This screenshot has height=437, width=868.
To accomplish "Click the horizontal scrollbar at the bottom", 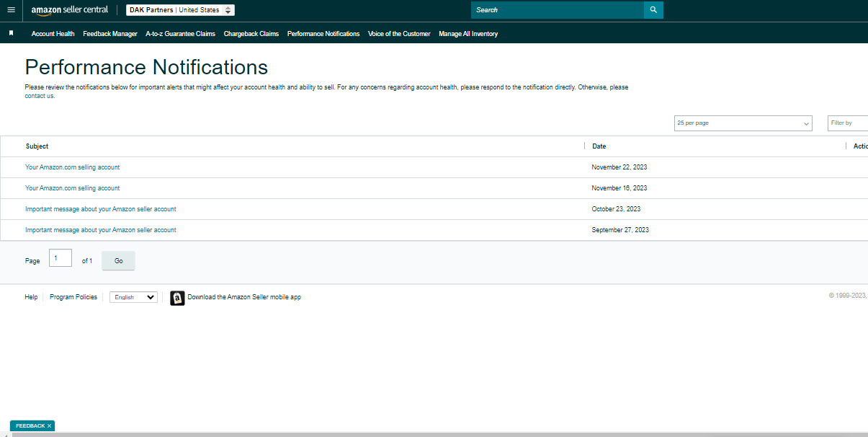I will 439,435.
